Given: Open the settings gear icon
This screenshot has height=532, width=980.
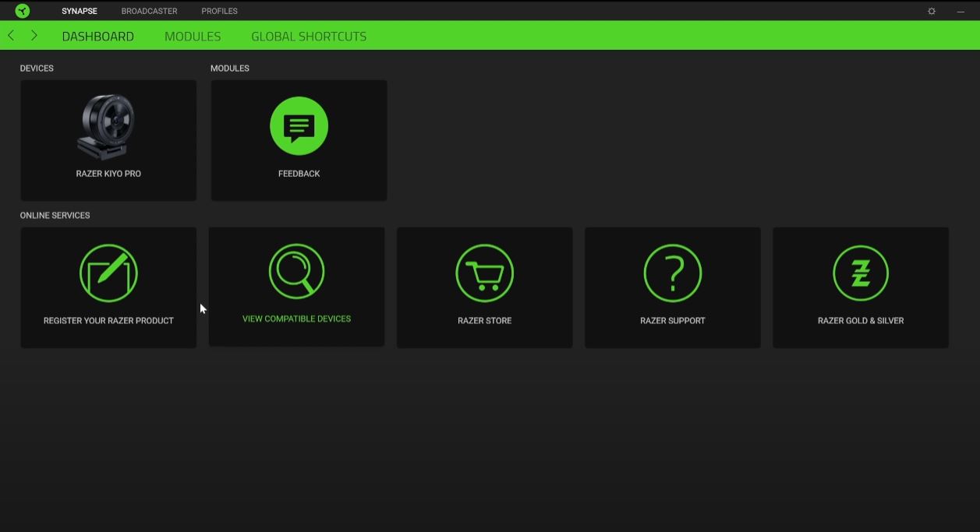Looking at the screenshot, I should click(932, 12).
